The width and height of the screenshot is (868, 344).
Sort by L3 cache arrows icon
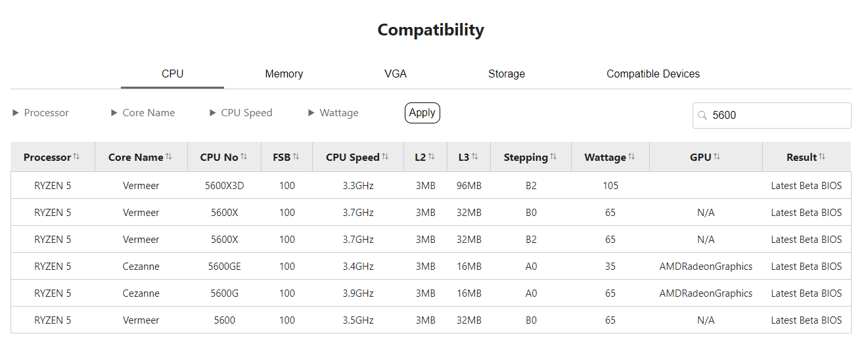pyautogui.click(x=475, y=157)
